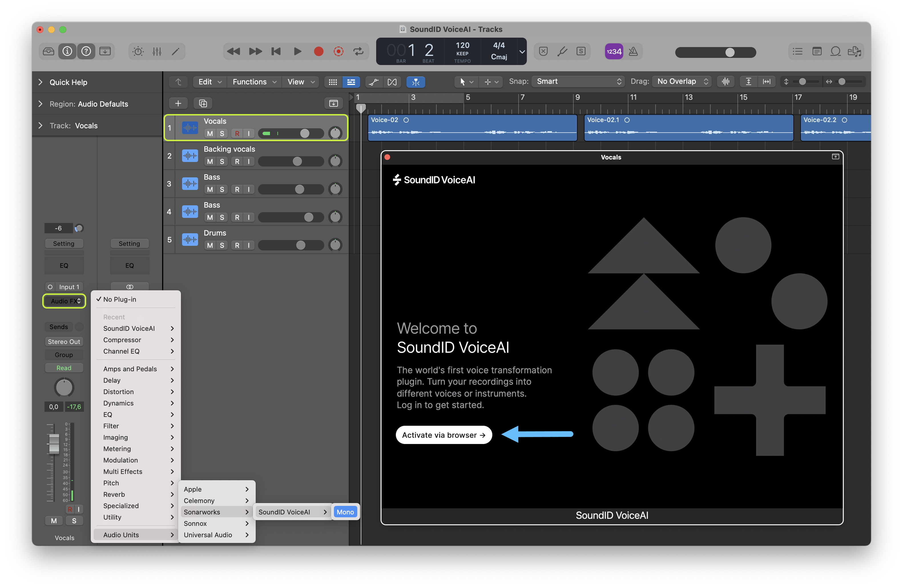Viewport: 903px width, 588px height.
Task: Adjust the master volume slider
Action: [715, 52]
